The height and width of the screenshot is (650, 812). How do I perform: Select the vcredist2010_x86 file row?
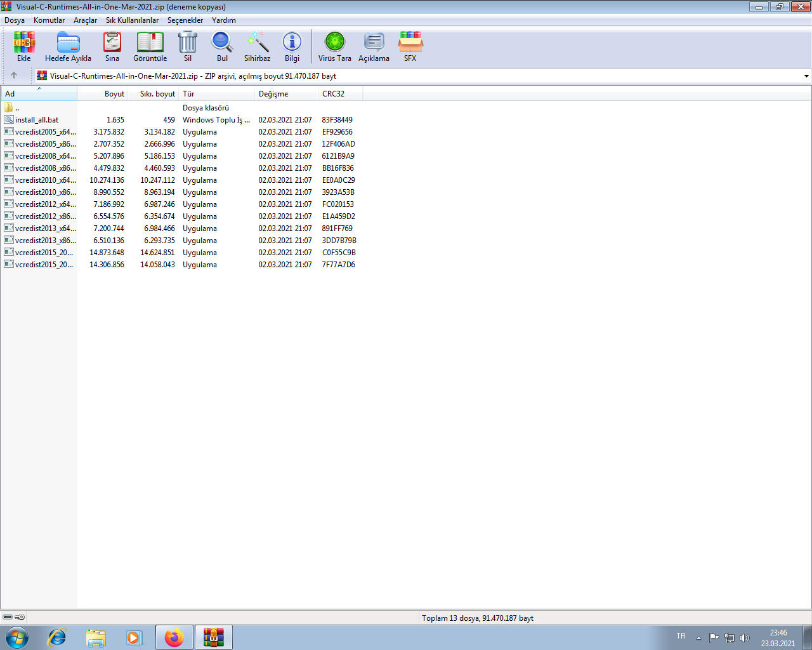pyautogui.click(x=181, y=192)
